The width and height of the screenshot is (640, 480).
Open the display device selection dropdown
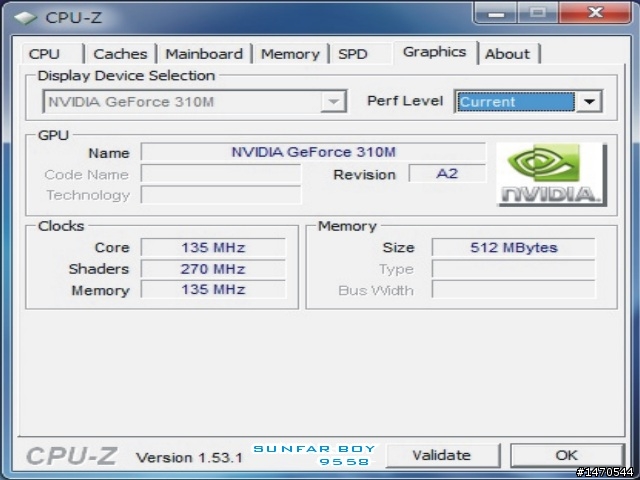pos(333,102)
